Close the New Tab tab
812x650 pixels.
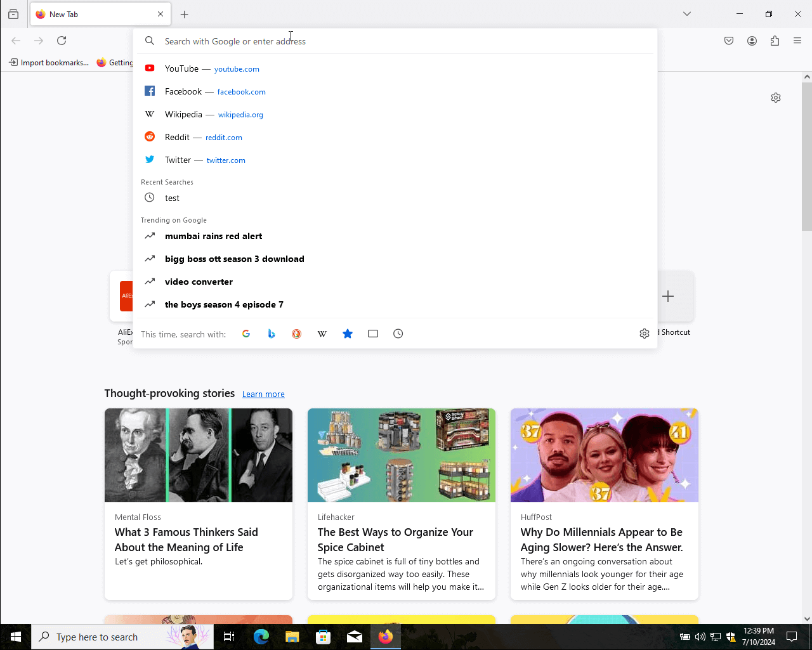[x=160, y=14]
